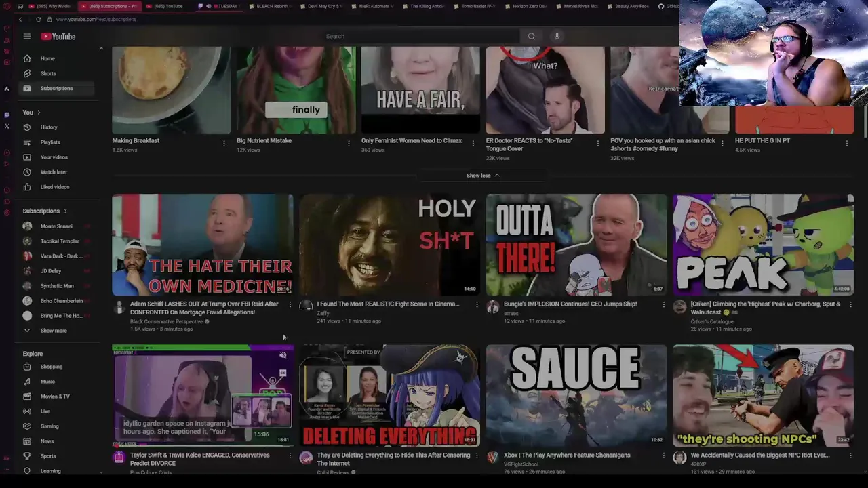Expand the You section chevron
868x488 pixels.
[x=39, y=113]
